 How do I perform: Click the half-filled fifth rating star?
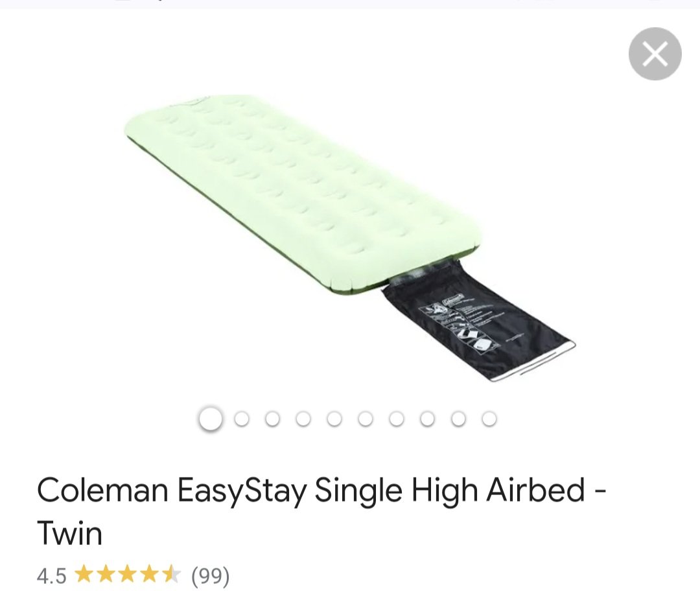point(171,575)
